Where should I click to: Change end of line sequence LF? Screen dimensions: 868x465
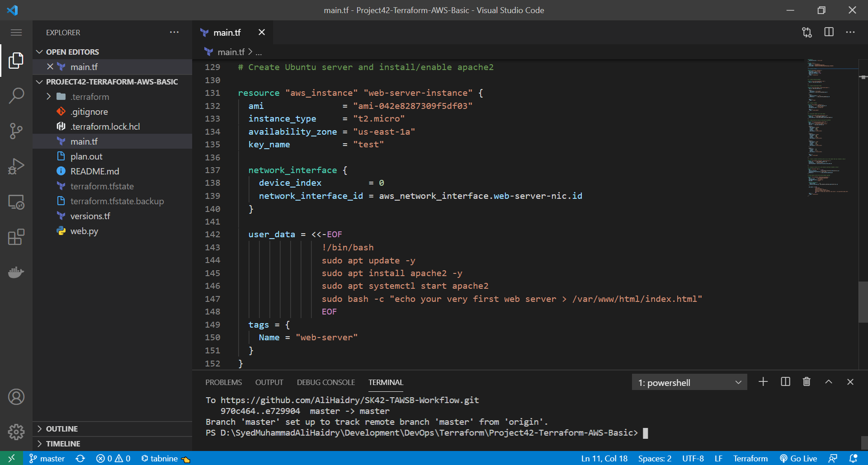(718, 458)
